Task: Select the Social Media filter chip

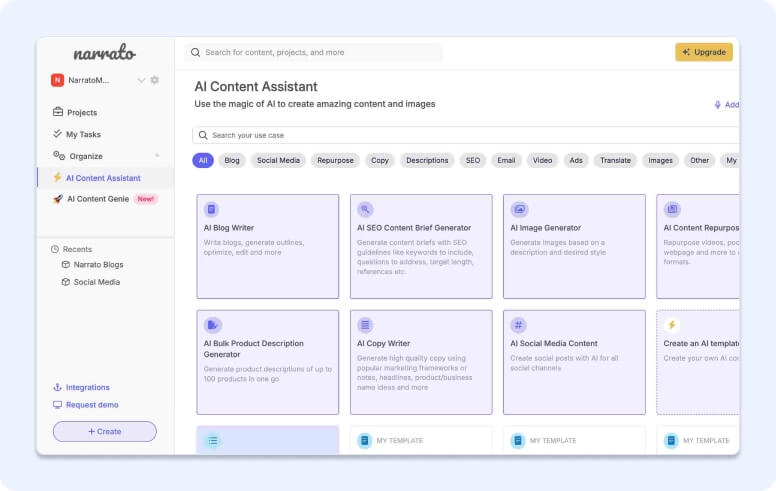Action: [278, 160]
